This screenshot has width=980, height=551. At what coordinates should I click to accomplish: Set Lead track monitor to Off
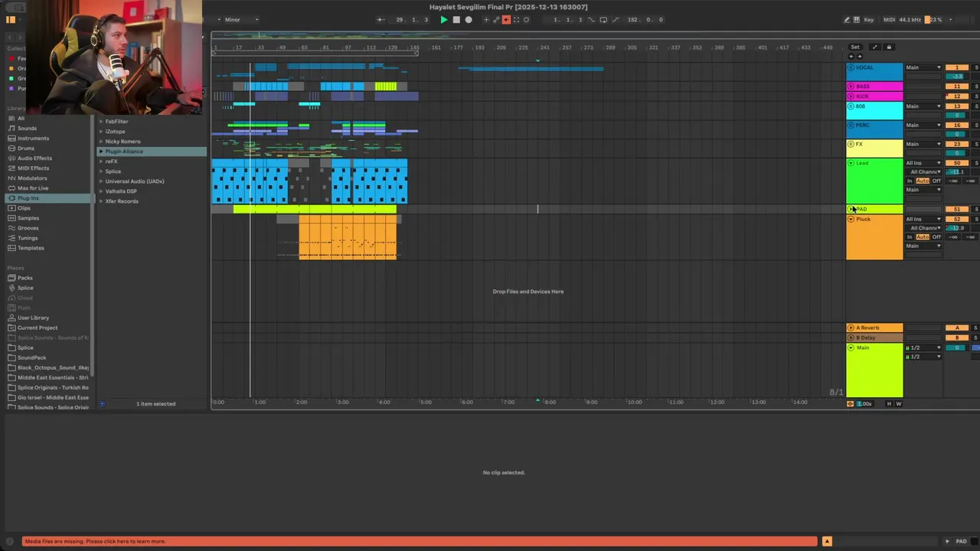point(936,181)
